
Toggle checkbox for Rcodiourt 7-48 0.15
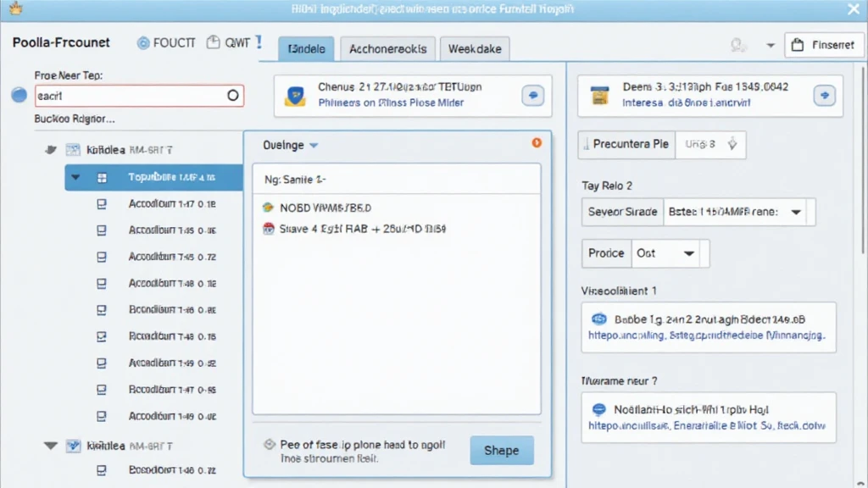(x=102, y=336)
